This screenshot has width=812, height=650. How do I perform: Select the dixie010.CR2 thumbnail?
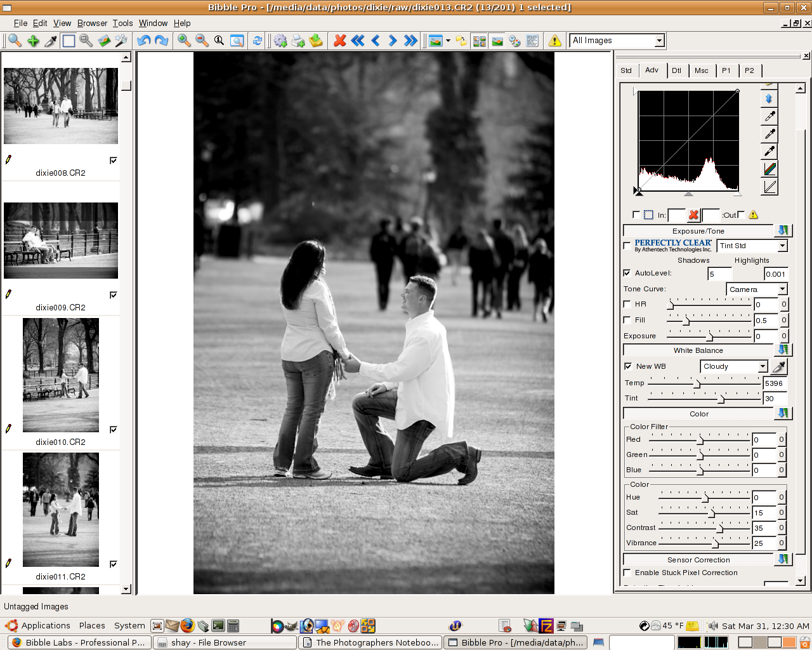point(61,375)
